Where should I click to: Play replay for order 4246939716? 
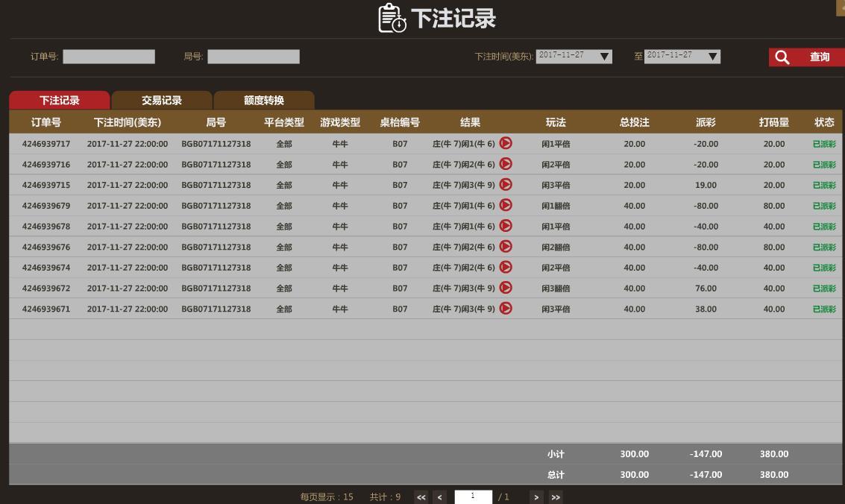(x=506, y=164)
